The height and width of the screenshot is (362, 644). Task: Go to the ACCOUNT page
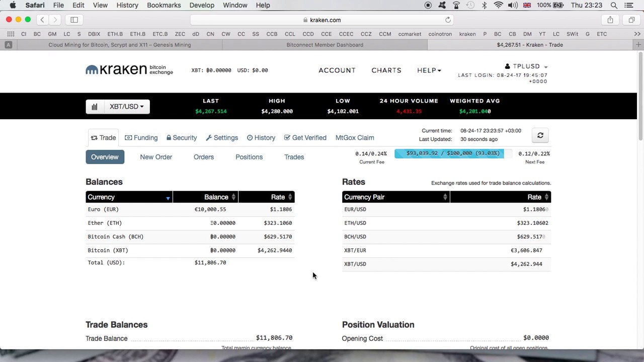coord(337,70)
